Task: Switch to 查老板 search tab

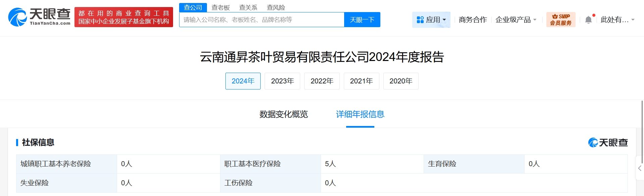Action: tap(220, 7)
